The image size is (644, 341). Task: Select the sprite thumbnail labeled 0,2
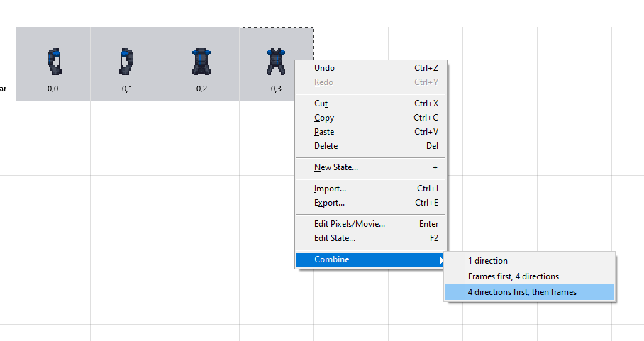[202, 64]
